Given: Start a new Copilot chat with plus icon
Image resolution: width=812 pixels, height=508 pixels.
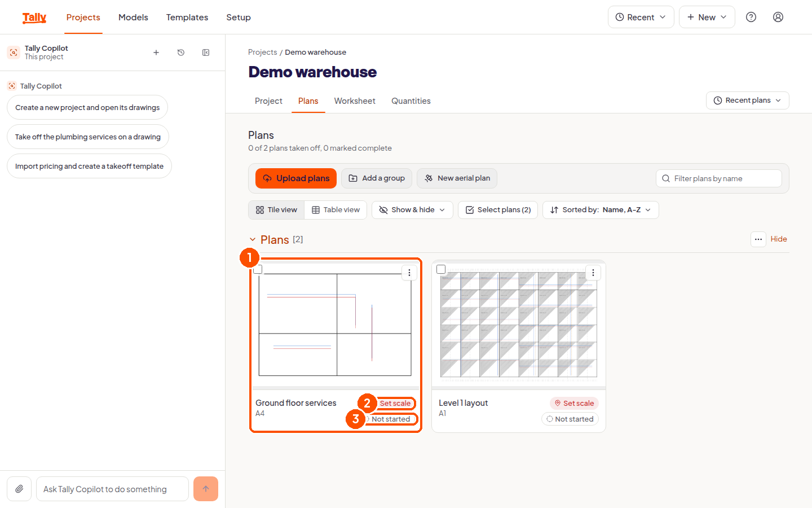Looking at the screenshot, I should (x=156, y=52).
